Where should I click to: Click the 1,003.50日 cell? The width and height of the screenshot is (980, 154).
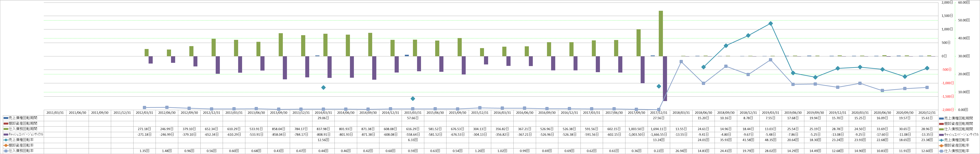[x=637, y=129]
